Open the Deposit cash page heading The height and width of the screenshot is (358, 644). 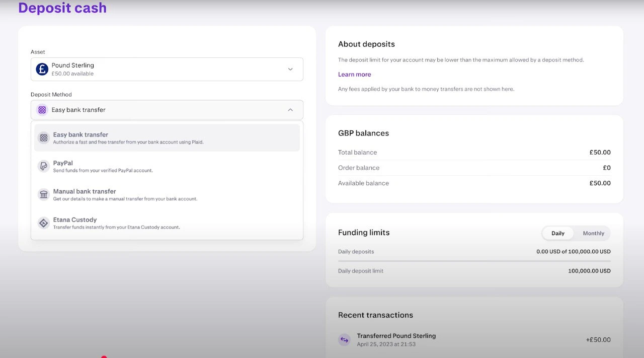click(62, 8)
